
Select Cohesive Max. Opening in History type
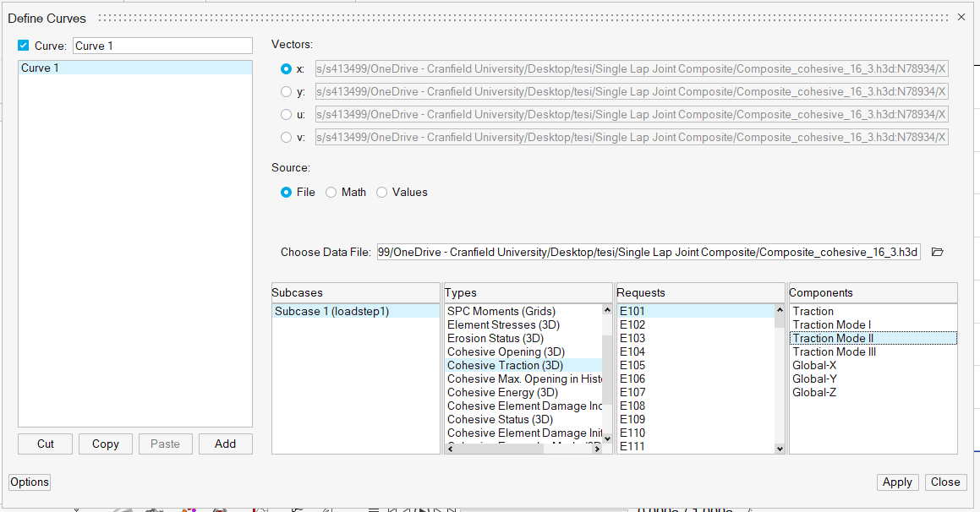(x=524, y=379)
